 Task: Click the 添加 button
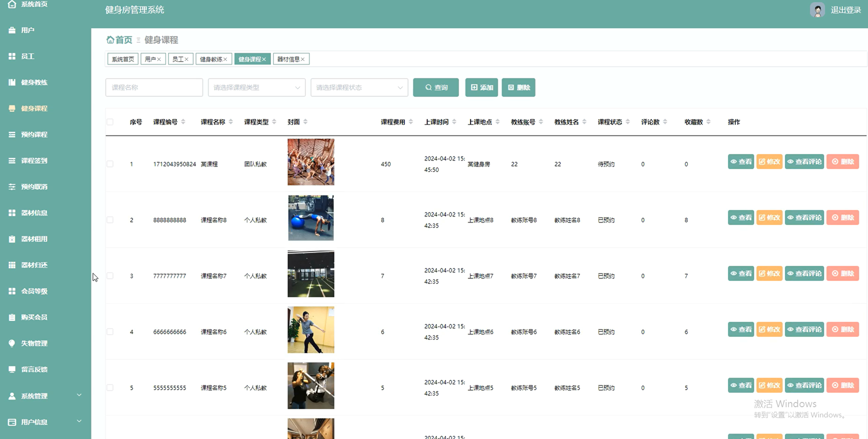tap(481, 88)
